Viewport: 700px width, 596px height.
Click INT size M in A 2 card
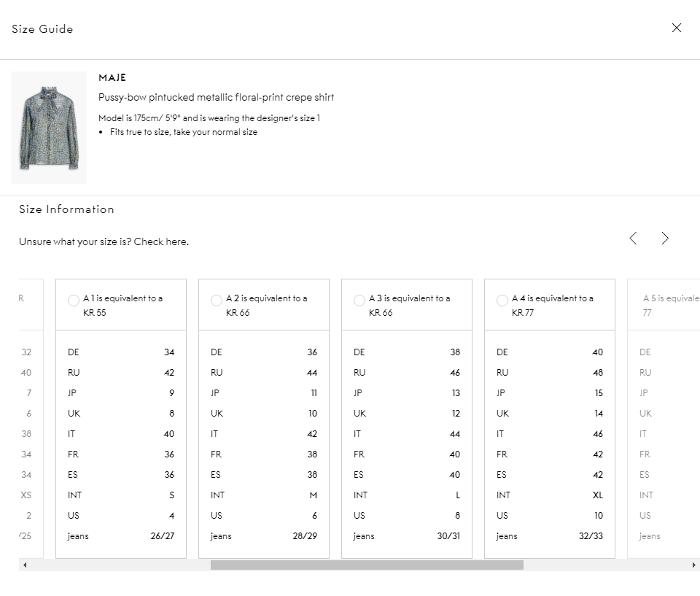[313, 495]
